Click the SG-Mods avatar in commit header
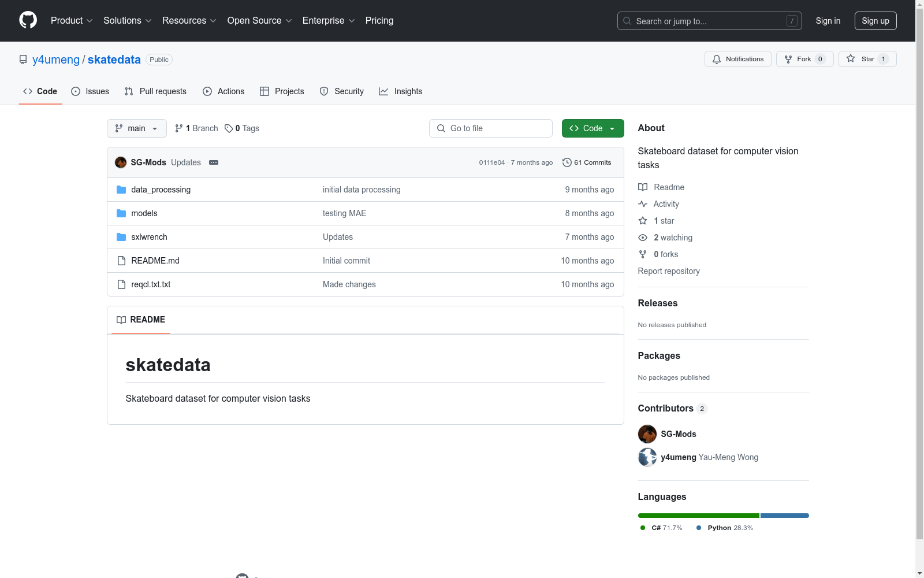This screenshot has height=578, width=924. click(121, 162)
